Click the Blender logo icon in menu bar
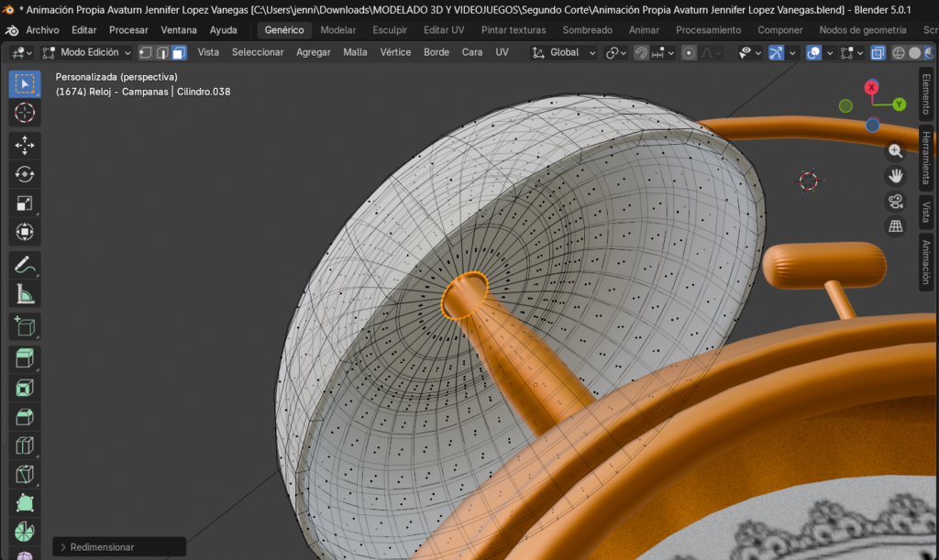 coord(11,30)
